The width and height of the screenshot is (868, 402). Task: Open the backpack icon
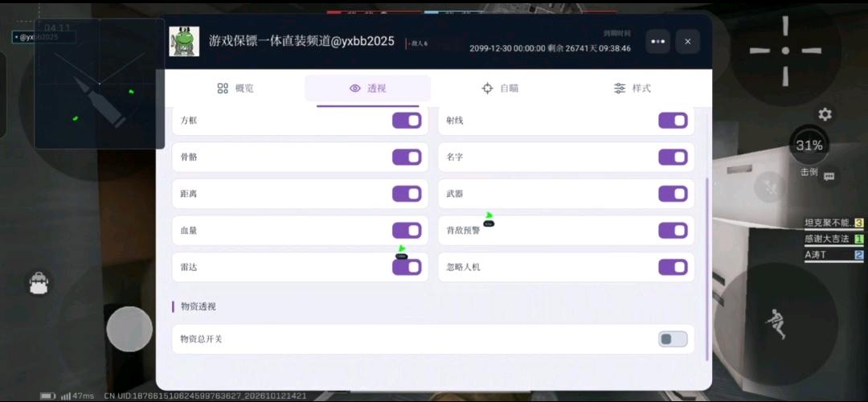(x=39, y=283)
